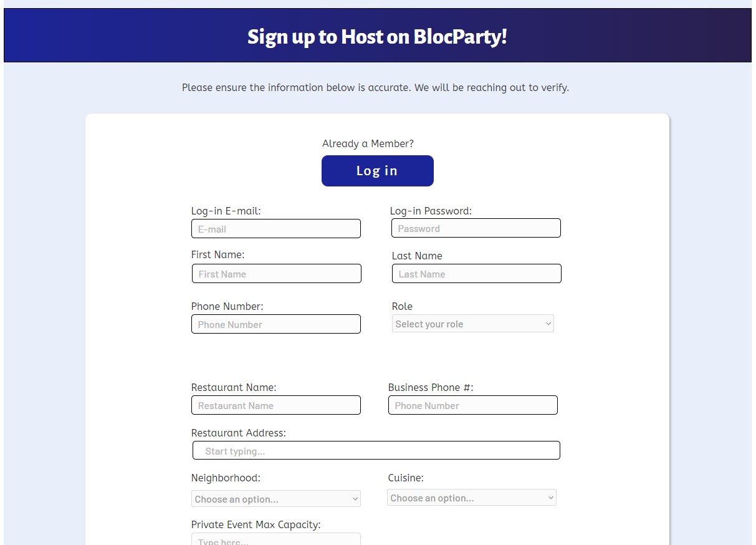756x545 pixels.
Task: Click the Neighborhood dropdown chevron arrow
Action: point(355,499)
